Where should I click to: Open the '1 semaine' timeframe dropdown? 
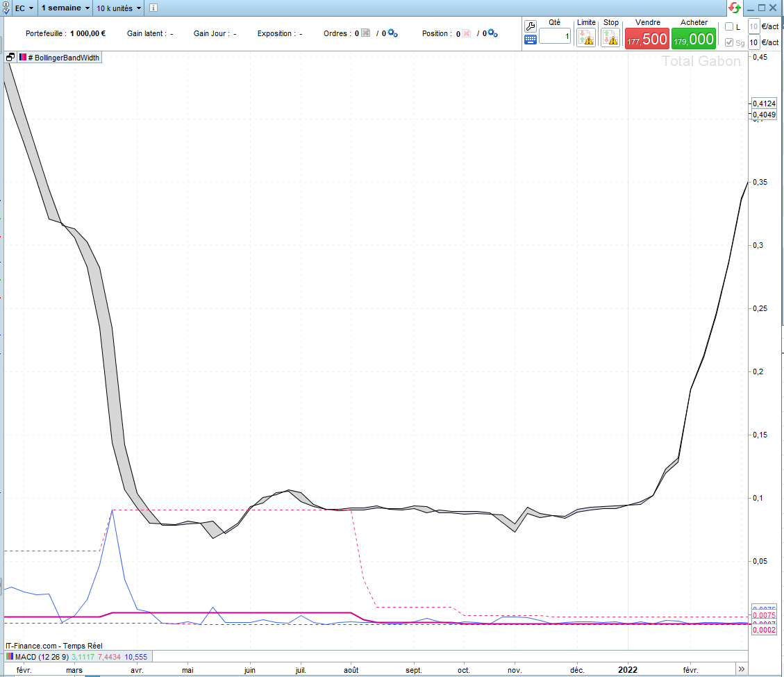(65, 8)
